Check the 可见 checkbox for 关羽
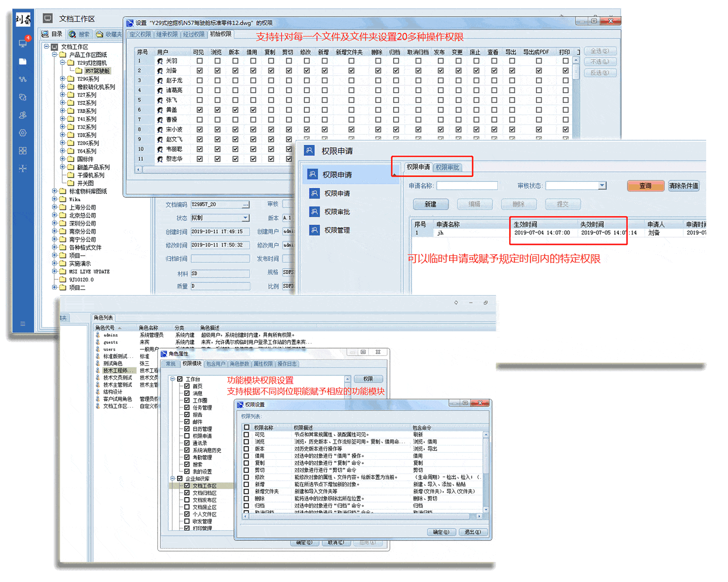Screen dimensions: 728x582 pos(199,61)
